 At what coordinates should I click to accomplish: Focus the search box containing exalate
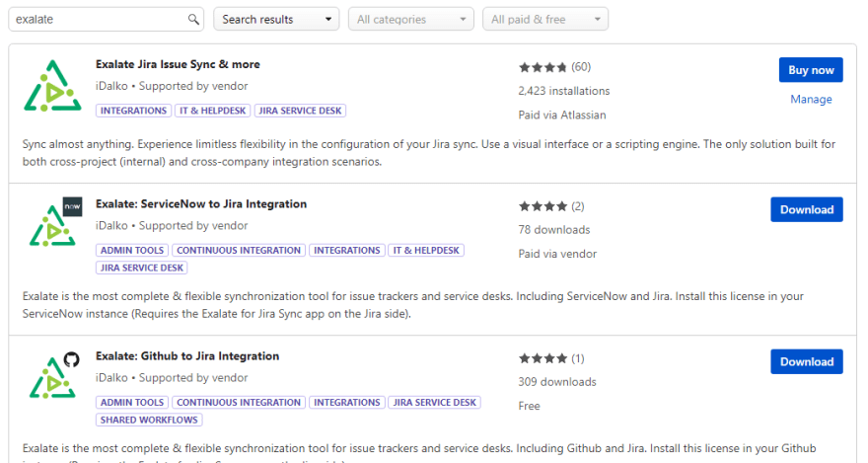click(107, 20)
